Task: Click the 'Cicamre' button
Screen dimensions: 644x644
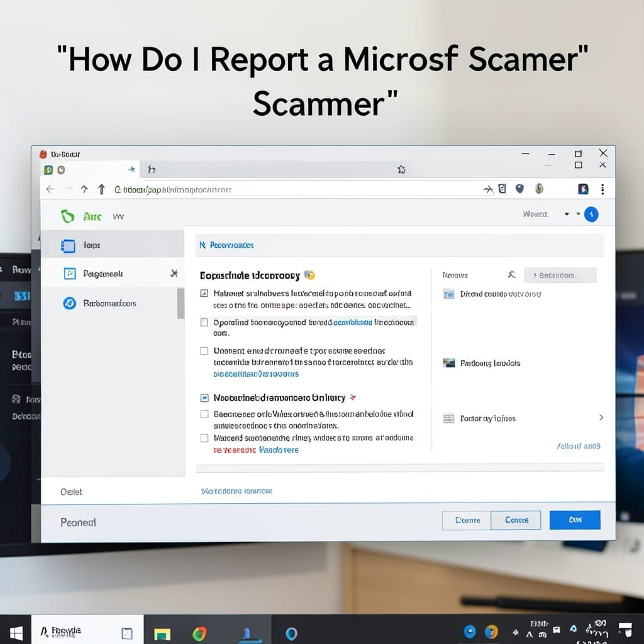Action: pyautogui.click(x=467, y=520)
